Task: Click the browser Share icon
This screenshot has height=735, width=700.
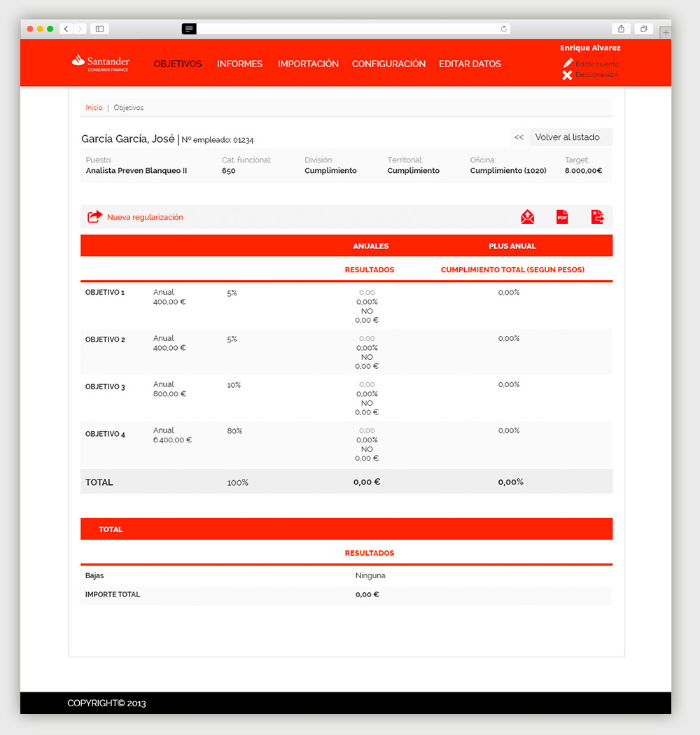Action: coord(621,29)
